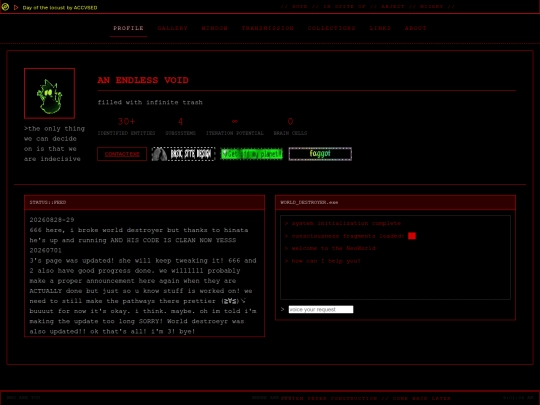The height and width of the screenshot is (405, 540).
Task: Click the 'how can I help you?' terminal line
Action: [323, 261]
